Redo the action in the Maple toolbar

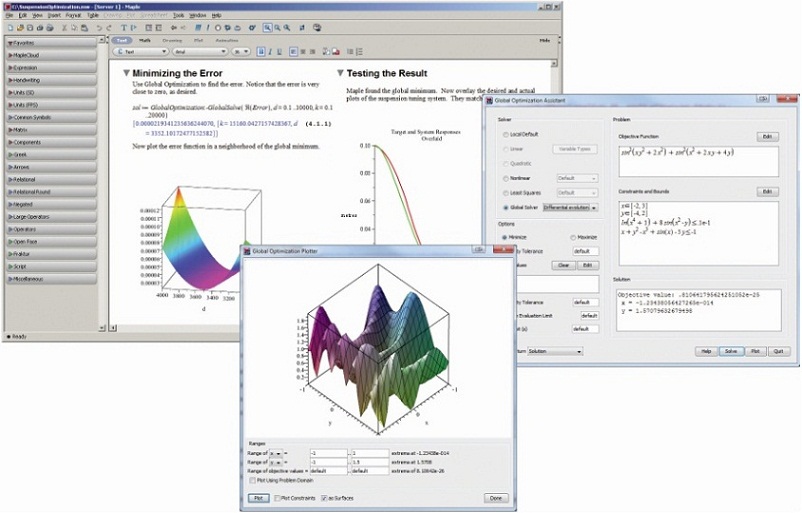[x=108, y=28]
